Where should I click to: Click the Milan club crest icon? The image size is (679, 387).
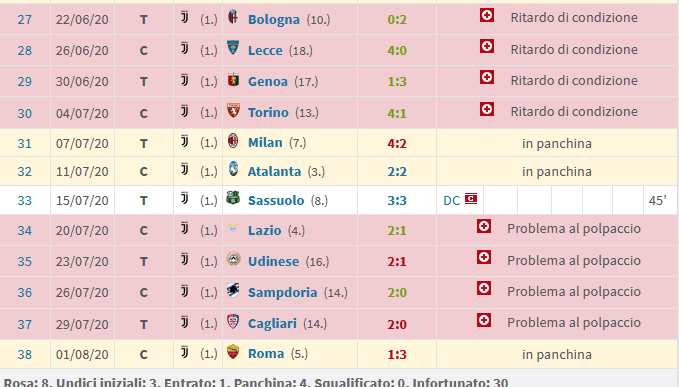coord(233,141)
